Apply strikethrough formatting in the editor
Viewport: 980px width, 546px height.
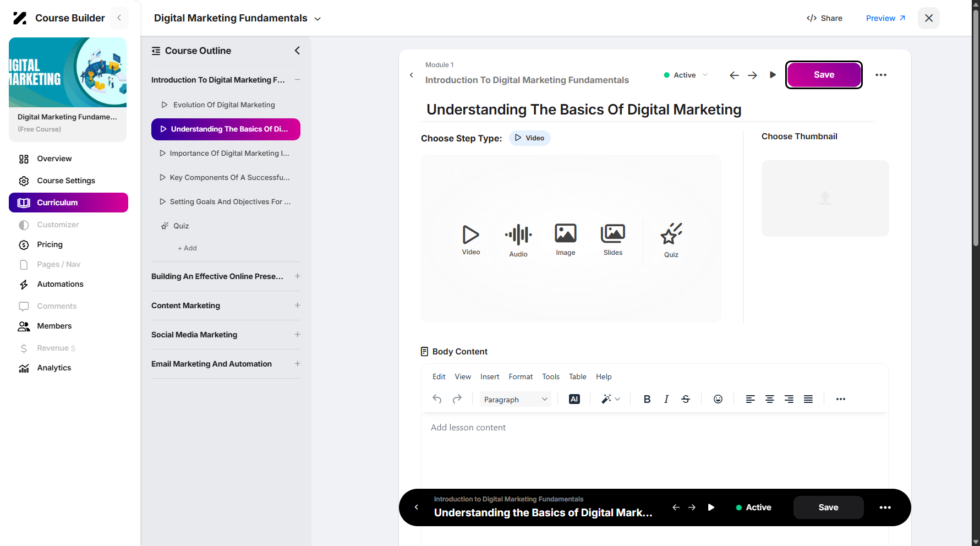tap(685, 399)
